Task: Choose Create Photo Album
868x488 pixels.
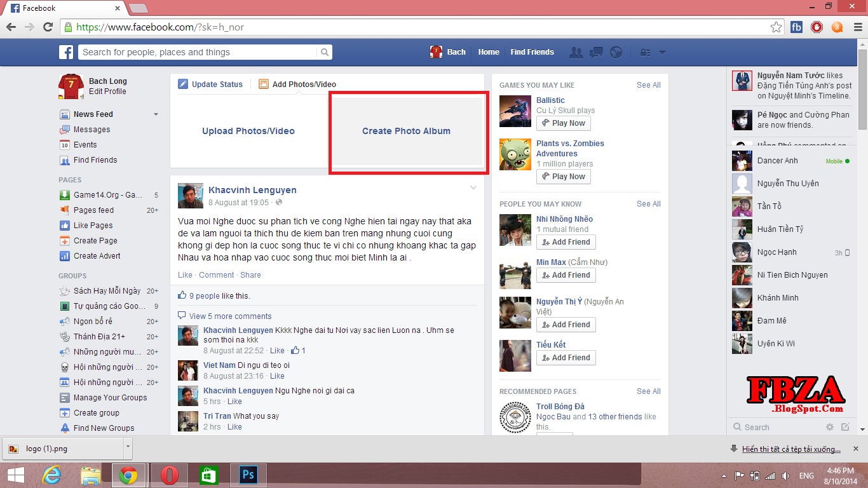Action: tap(406, 131)
